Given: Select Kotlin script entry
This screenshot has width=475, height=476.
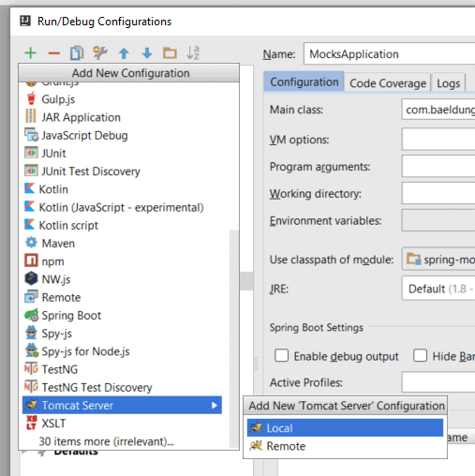Looking at the screenshot, I should (x=122, y=226).
